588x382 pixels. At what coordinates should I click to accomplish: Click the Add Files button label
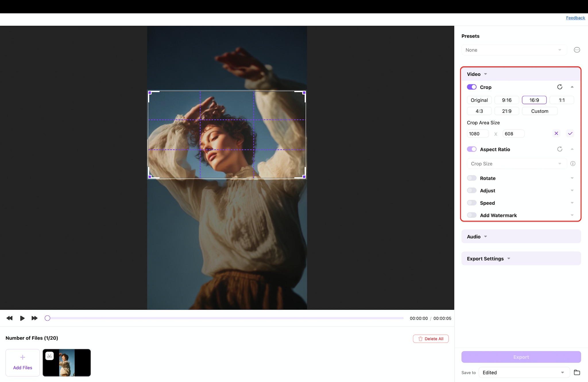[x=23, y=368]
